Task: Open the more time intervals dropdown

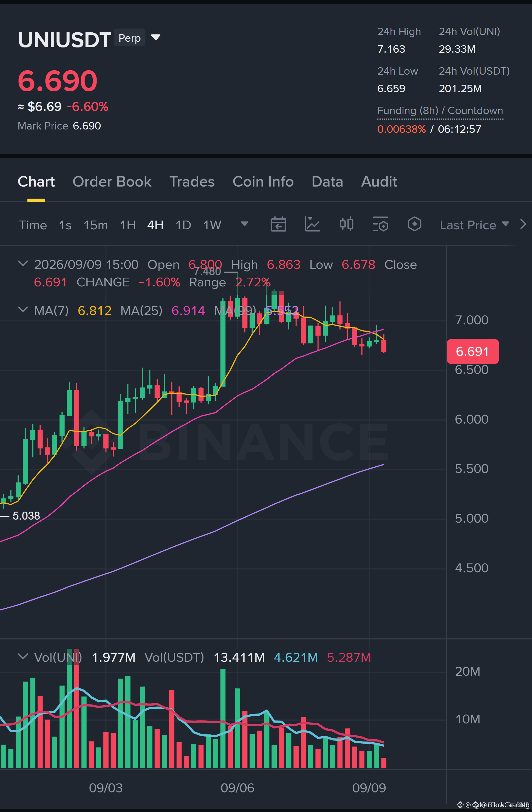Action: coord(245,224)
